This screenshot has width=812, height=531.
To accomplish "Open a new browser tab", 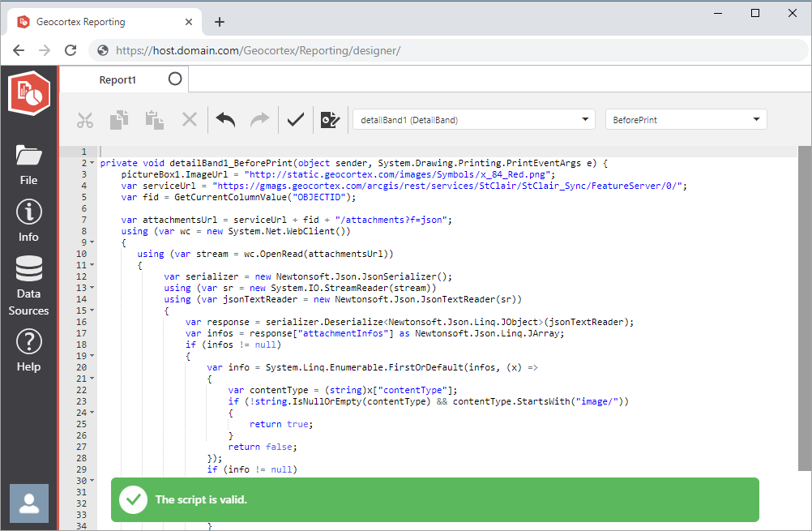I will (220, 22).
